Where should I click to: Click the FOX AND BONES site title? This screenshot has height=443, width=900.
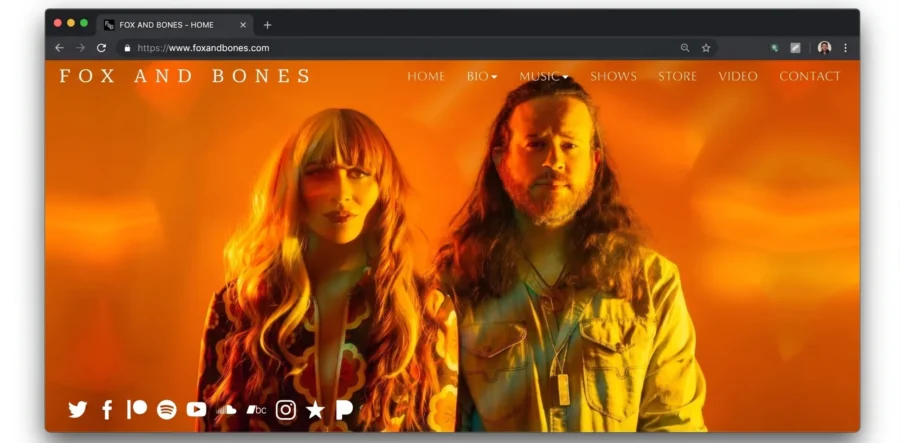(185, 76)
